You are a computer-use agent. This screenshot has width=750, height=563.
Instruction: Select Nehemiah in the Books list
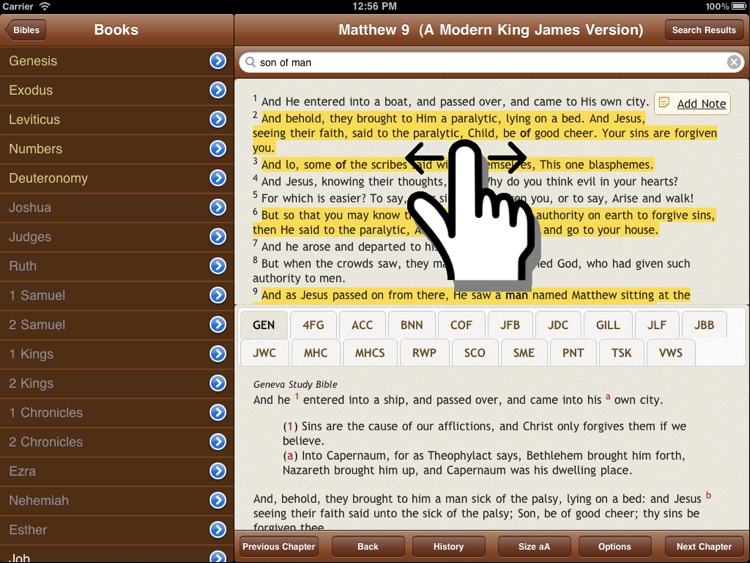(117, 500)
